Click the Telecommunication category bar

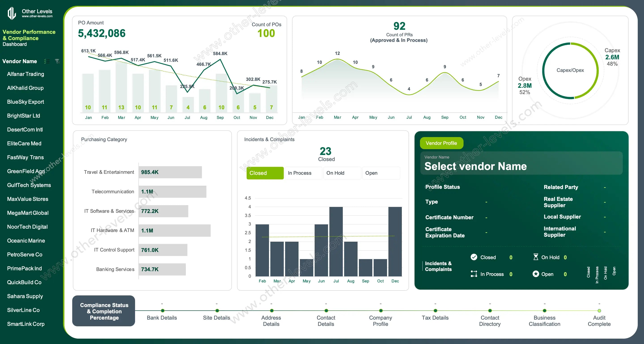[x=172, y=192]
